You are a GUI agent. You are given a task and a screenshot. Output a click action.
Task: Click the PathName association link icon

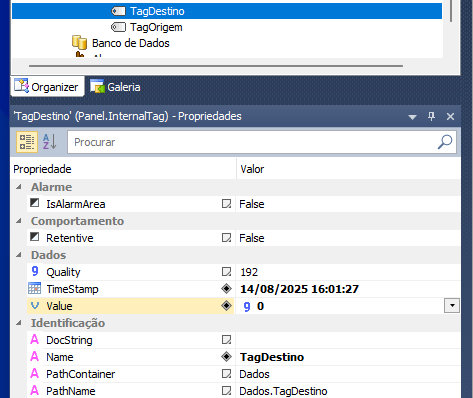pyautogui.click(x=226, y=391)
